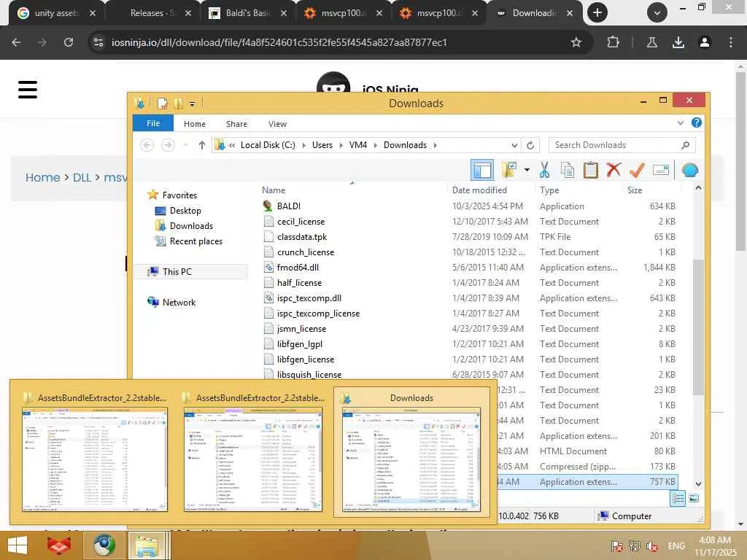Switch to large thumbnails view in status bar
Image resolution: width=747 pixels, height=560 pixels.
(x=694, y=499)
